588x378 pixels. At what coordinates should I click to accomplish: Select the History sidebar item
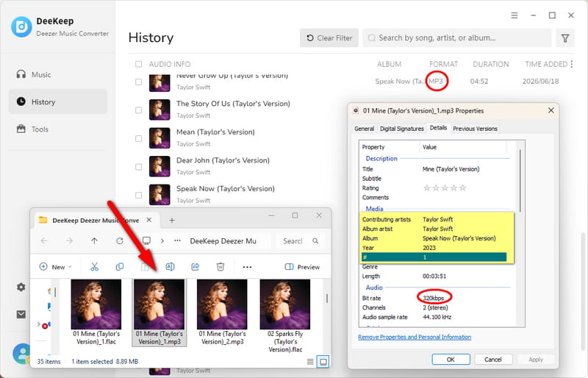point(58,101)
